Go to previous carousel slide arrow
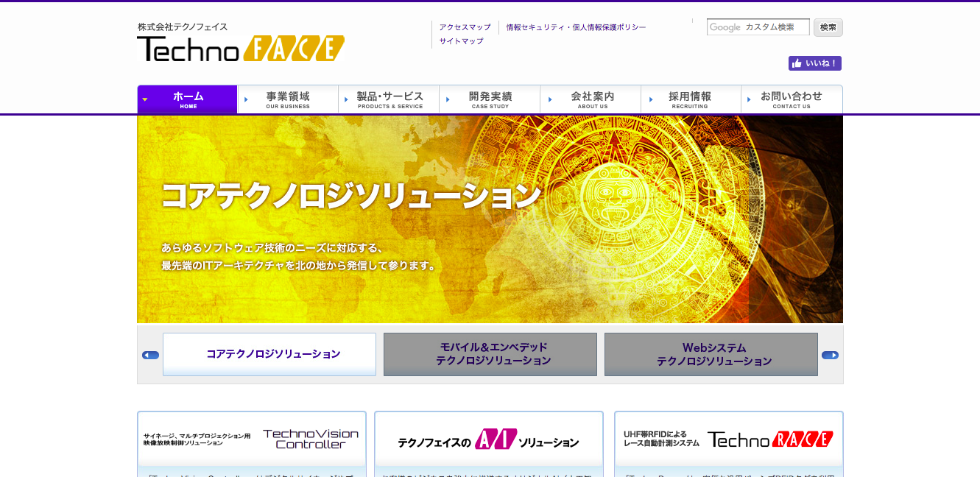 coord(150,355)
